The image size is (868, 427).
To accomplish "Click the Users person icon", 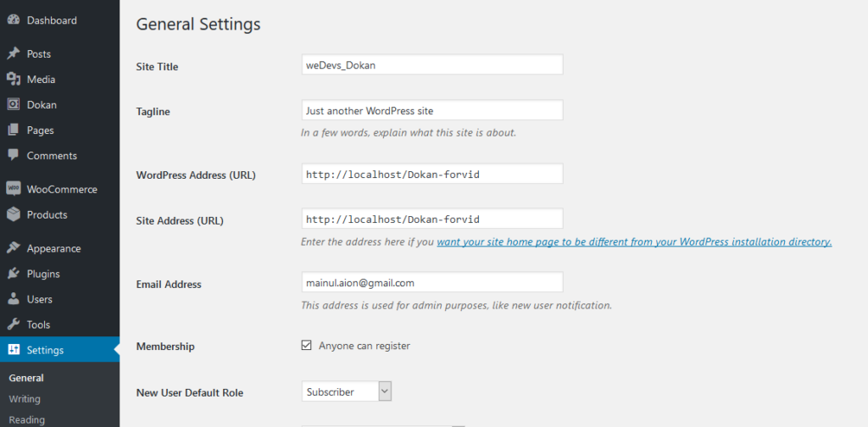I will coord(13,299).
